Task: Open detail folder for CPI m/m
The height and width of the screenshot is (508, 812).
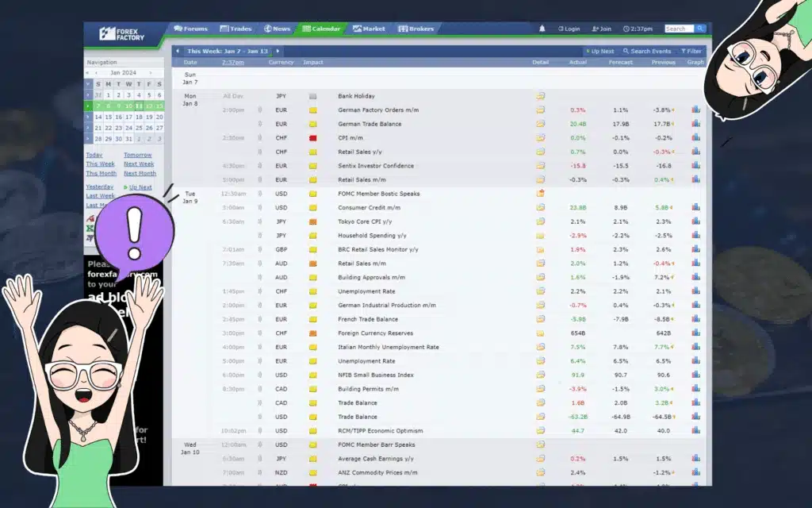Action: pyautogui.click(x=540, y=138)
